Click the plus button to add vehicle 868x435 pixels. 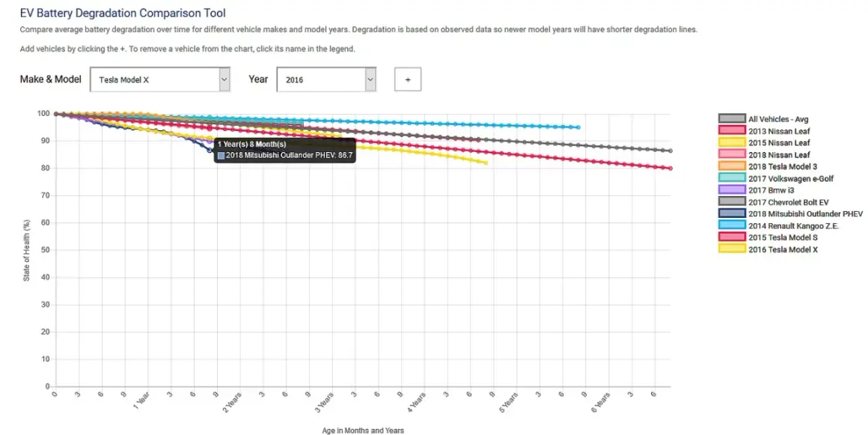point(407,79)
